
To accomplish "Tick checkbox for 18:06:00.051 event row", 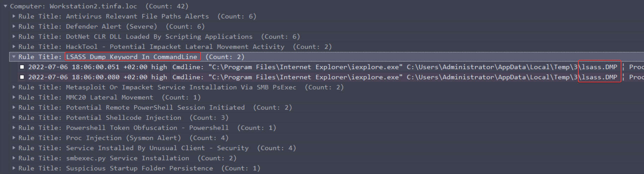I will click(22, 67).
